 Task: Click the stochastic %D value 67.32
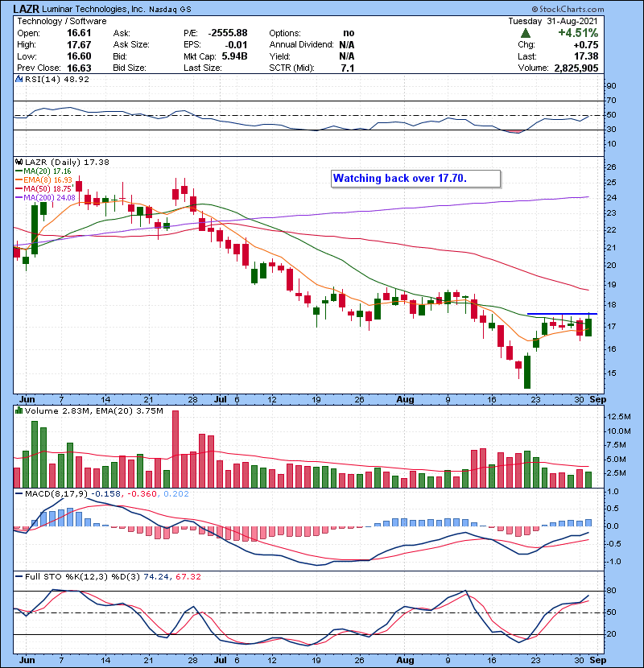click(x=188, y=576)
